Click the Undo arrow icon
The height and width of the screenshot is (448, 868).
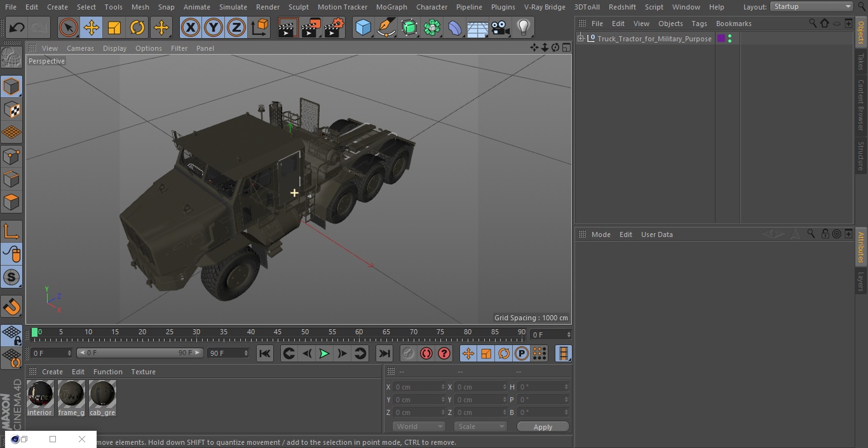pyautogui.click(x=17, y=27)
